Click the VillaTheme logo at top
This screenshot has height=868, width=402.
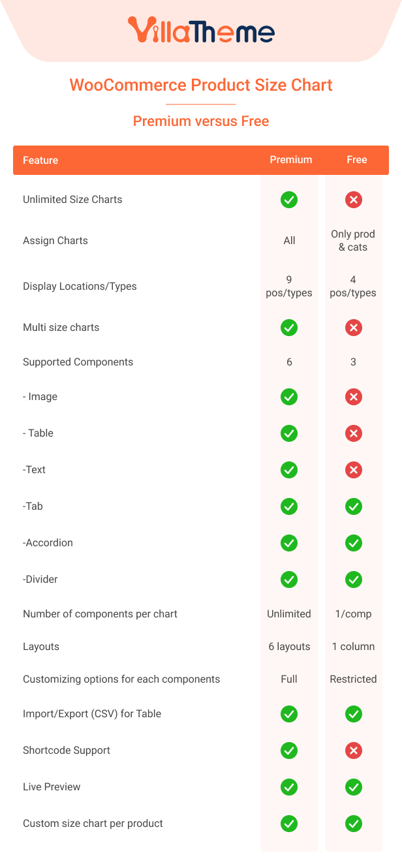[201, 29]
